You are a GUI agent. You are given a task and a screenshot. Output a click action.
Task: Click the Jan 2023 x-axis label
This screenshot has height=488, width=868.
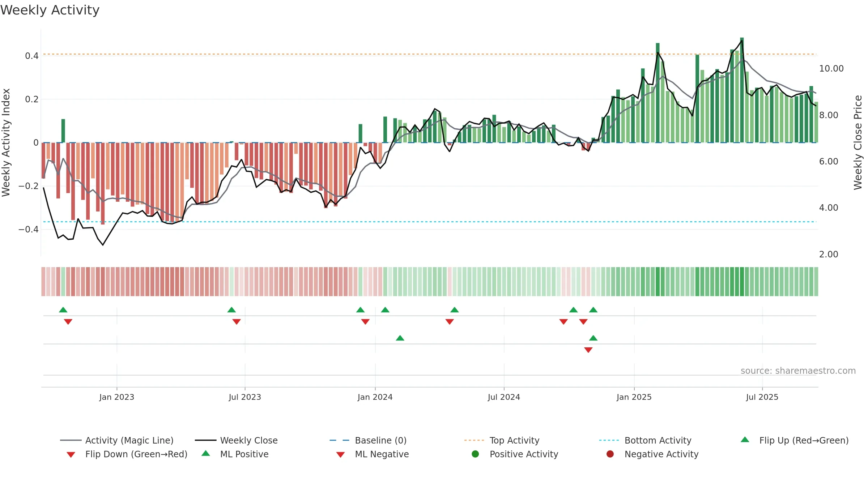[117, 397]
